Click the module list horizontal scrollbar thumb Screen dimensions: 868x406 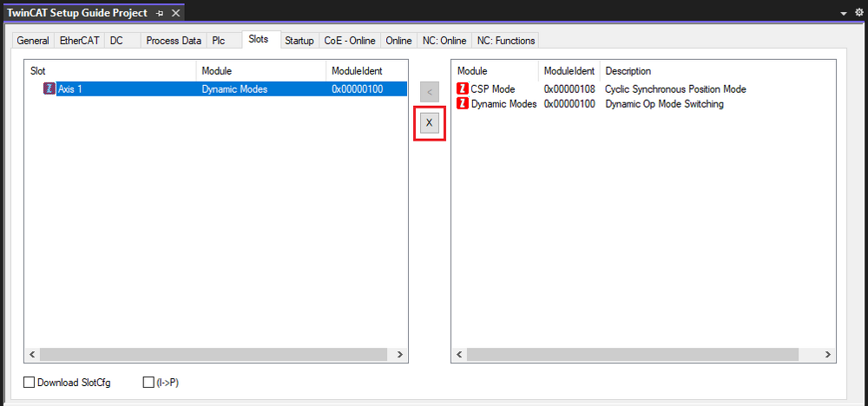tap(633, 355)
